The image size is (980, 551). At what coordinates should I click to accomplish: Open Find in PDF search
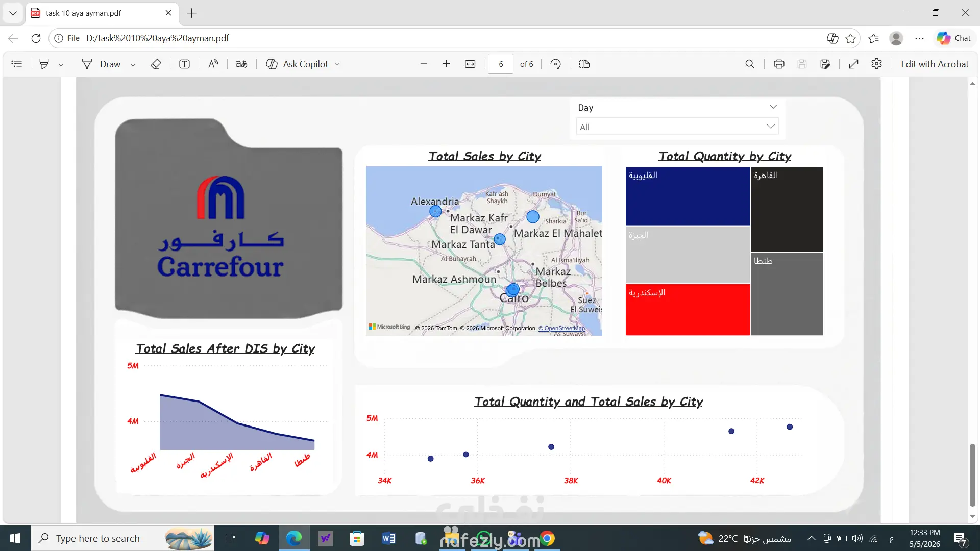(750, 64)
